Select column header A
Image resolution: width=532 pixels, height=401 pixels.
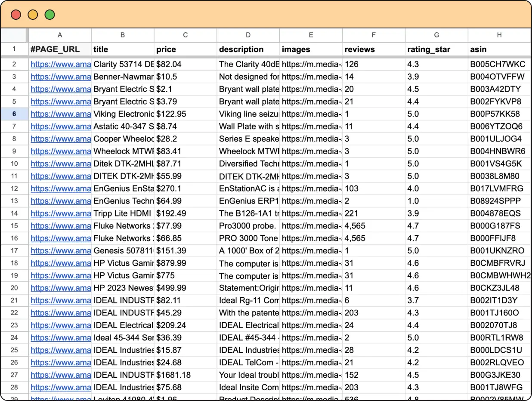click(x=60, y=35)
